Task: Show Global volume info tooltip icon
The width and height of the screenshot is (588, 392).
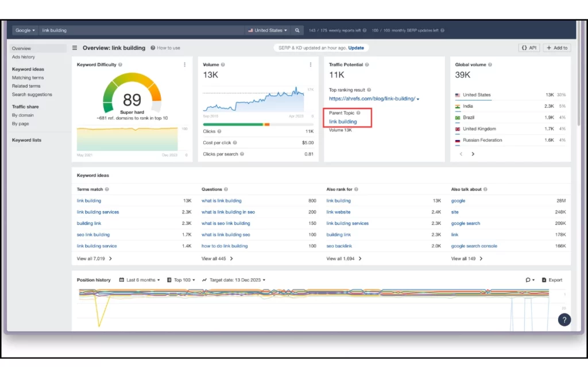Action: click(x=490, y=65)
